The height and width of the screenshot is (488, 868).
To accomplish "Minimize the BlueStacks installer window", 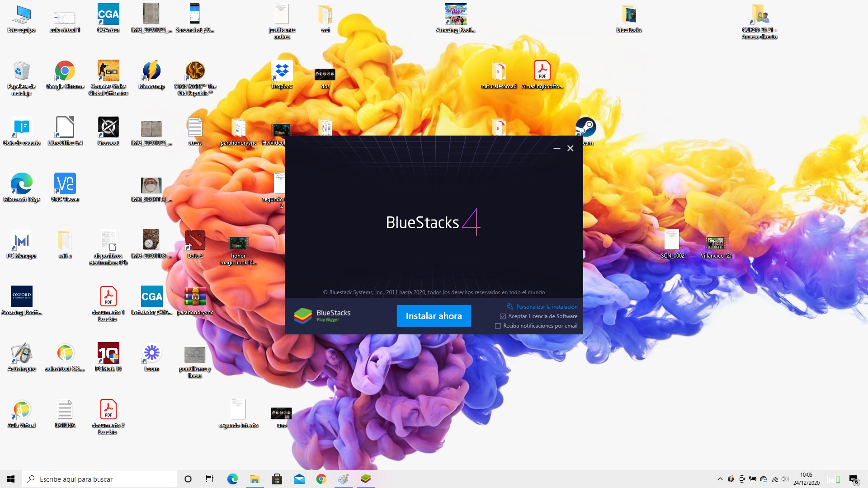I will click(557, 148).
